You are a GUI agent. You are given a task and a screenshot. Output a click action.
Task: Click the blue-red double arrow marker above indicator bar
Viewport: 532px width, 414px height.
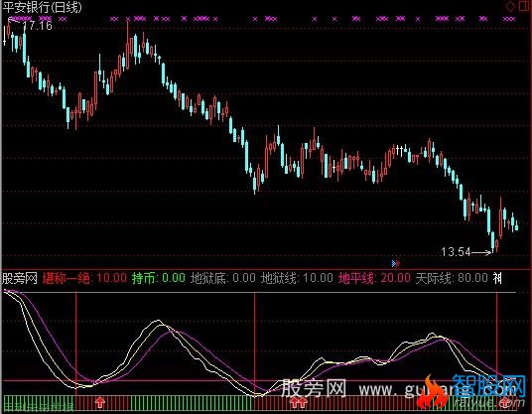396,263
